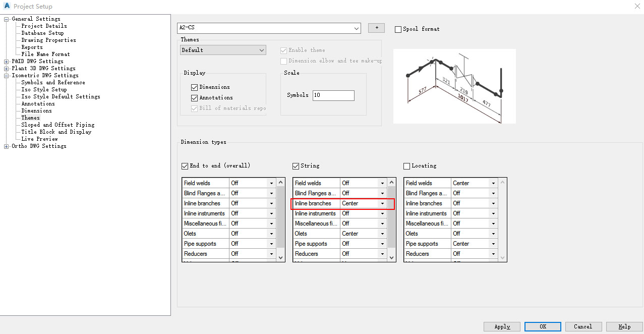The height and width of the screenshot is (334, 644).
Task: Click Pipe supports row in End to end table
Action: click(229, 244)
